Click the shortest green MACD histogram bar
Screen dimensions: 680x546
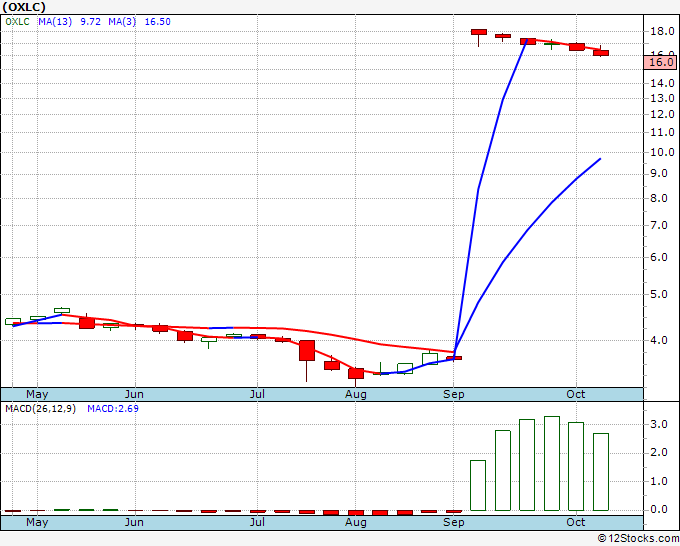pos(478,485)
